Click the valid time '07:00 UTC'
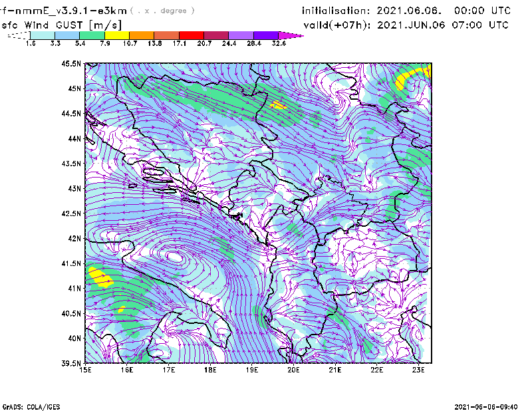This screenshot has height=411, width=532. pyautogui.click(x=480, y=25)
